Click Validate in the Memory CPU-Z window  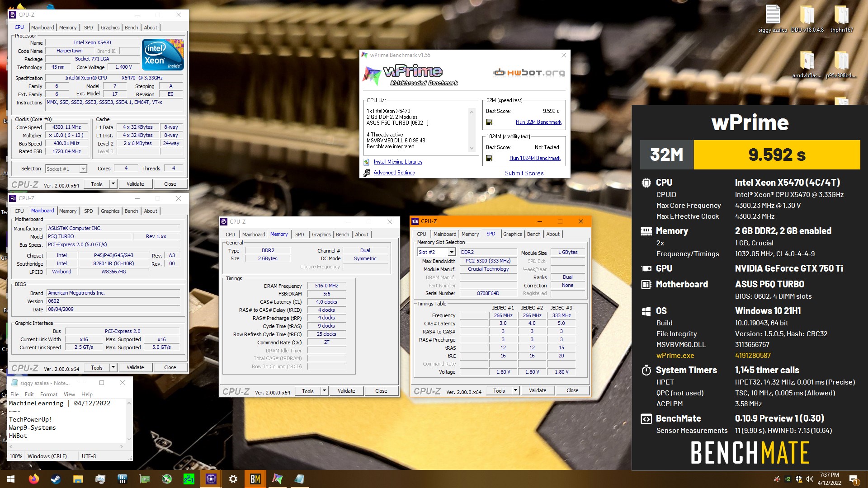tap(346, 391)
